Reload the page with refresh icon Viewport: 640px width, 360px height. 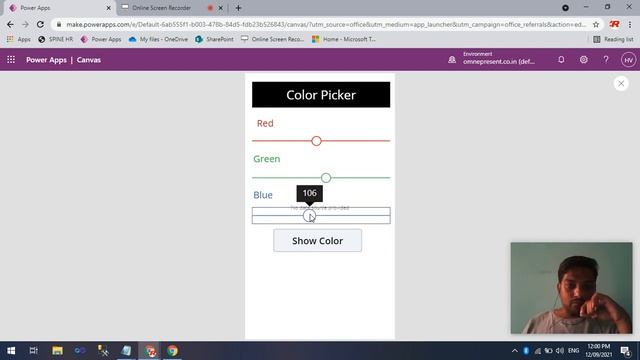point(40,24)
